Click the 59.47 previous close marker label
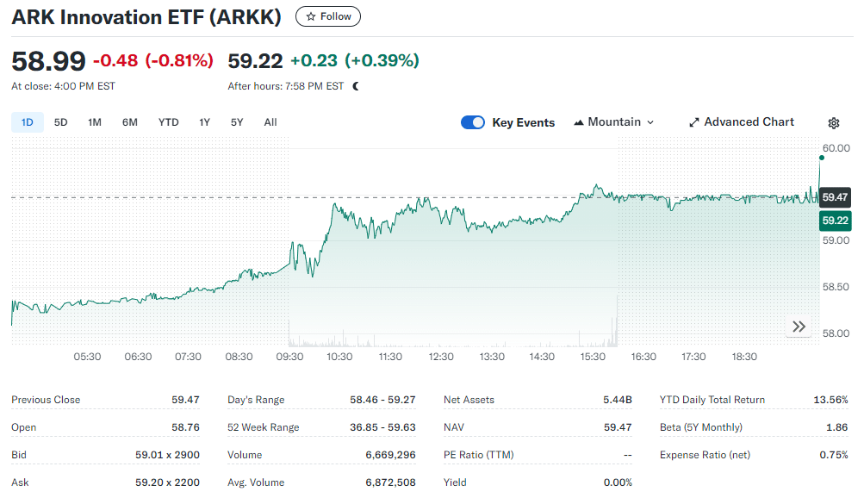Screen dimensions: 864x504 (x=835, y=197)
